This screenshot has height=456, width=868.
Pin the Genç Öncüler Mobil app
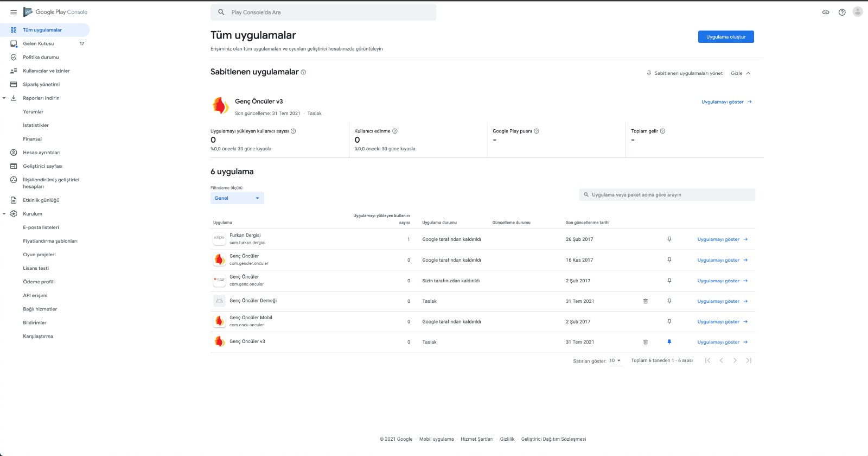click(x=669, y=321)
